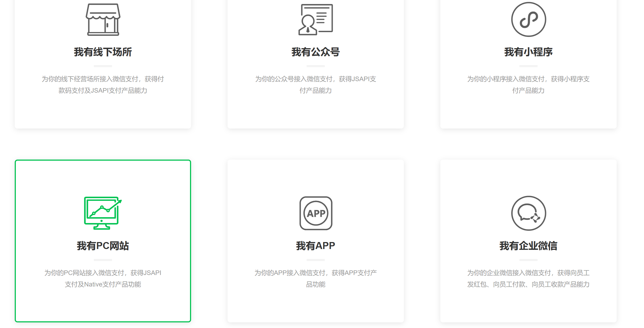This screenshot has height=328, width=644.
Task: Click the divider under 我有PC网站 title
Action: coord(103,260)
